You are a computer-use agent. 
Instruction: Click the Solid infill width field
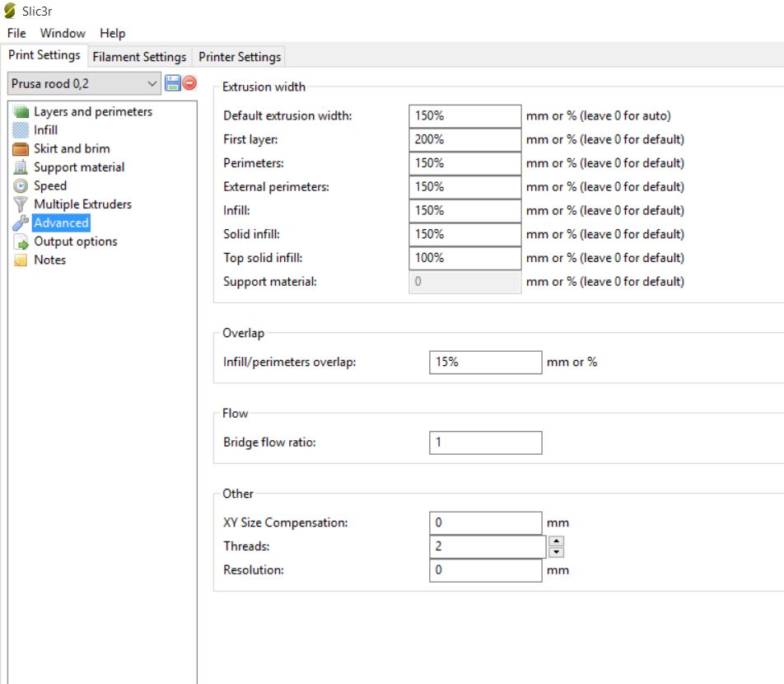465,234
